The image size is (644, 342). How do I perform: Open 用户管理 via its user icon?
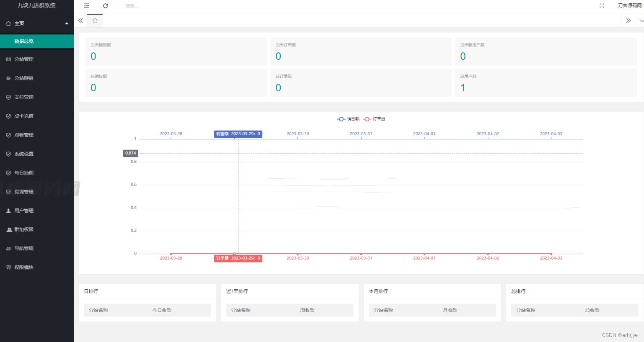(x=8, y=211)
